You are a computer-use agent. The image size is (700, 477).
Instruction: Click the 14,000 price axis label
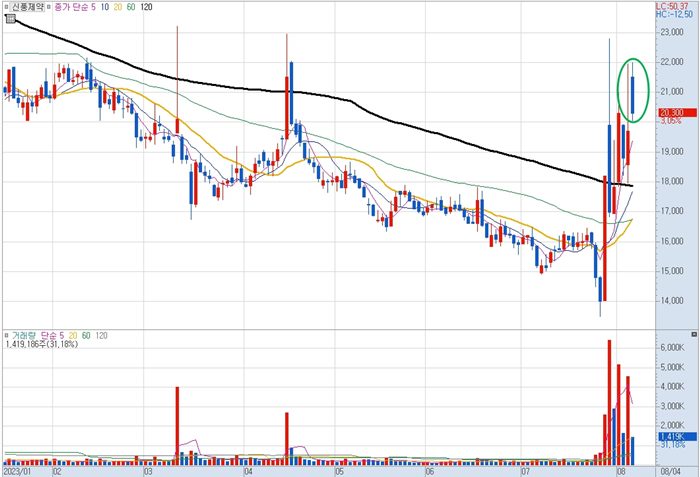click(x=671, y=301)
